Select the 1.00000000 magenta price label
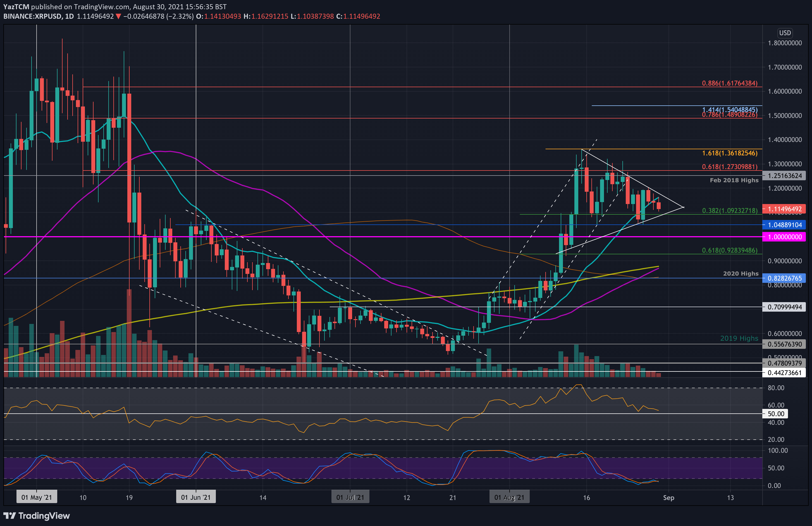812x526 pixels. (x=784, y=237)
